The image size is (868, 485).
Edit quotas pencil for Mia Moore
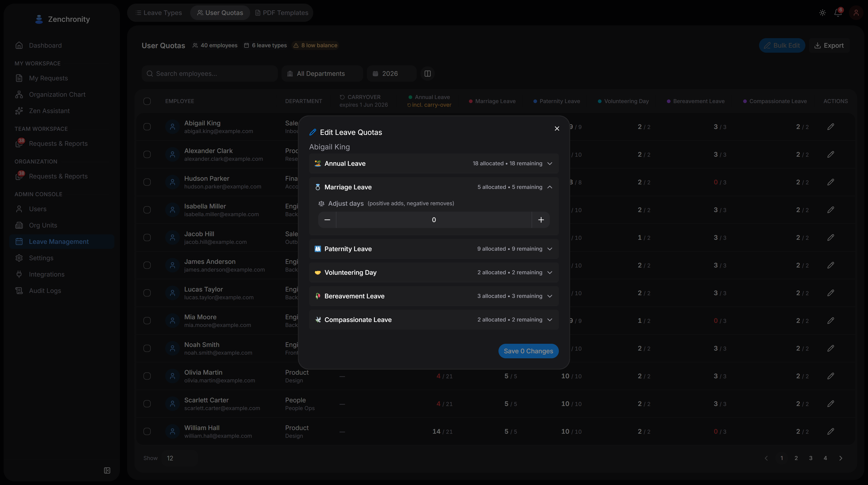pos(831,321)
